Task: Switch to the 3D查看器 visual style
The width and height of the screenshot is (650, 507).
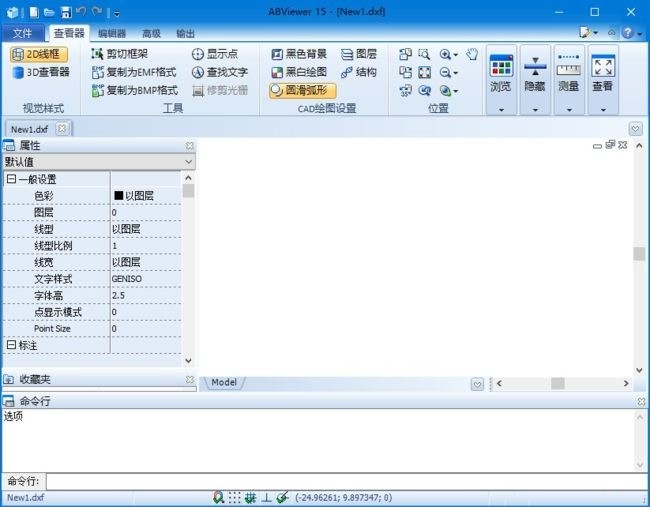Action: (x=41, y=73)
